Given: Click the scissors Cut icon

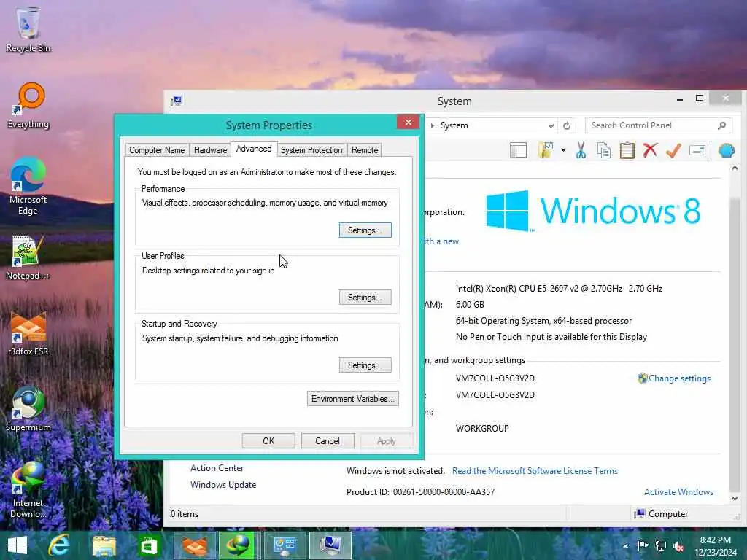Looking at the screenshot, I should 580,150.
